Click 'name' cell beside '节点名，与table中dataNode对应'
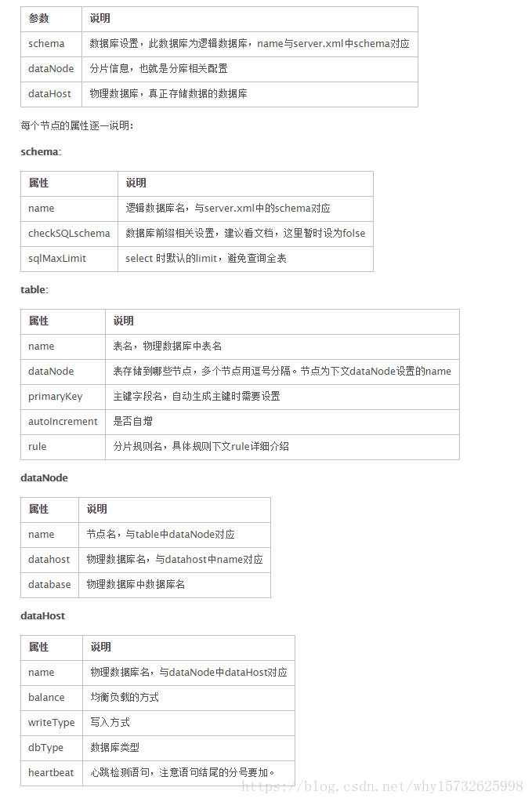 point(49,535)
